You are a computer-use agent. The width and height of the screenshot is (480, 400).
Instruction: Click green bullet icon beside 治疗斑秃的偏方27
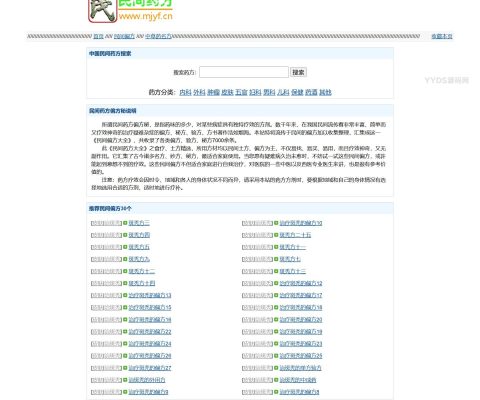(x=125, y=368)
